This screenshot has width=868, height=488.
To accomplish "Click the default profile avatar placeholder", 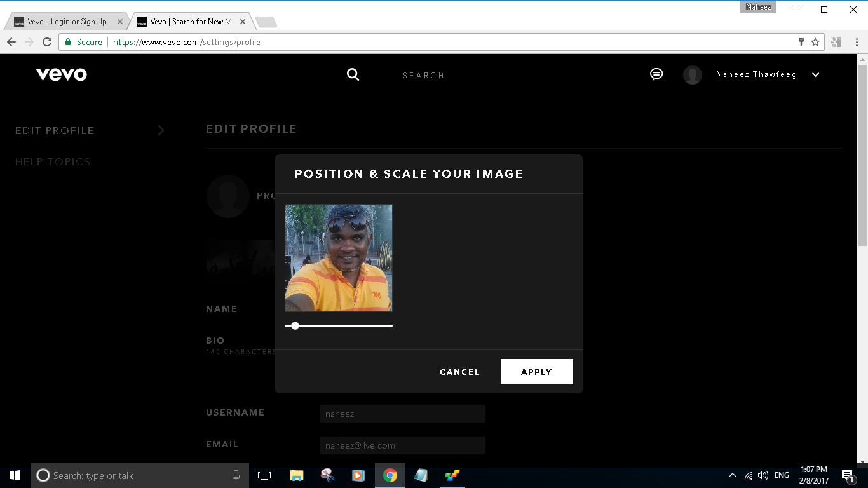I will [x=228, y=196].
